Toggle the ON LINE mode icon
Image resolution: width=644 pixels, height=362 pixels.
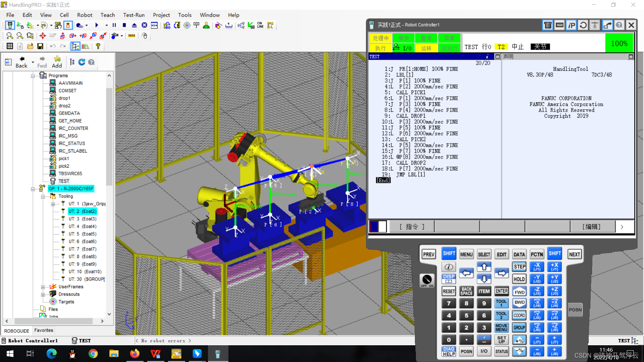click(260, 25)
